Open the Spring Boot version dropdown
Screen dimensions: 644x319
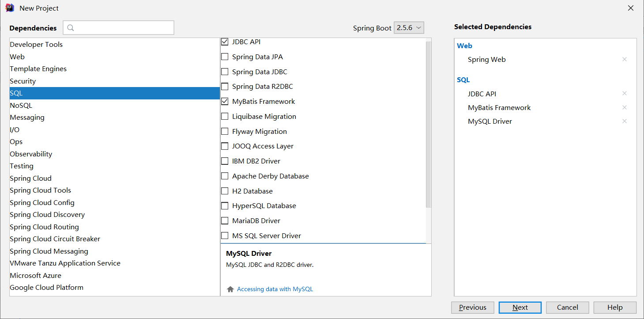[x=409, y=27]
